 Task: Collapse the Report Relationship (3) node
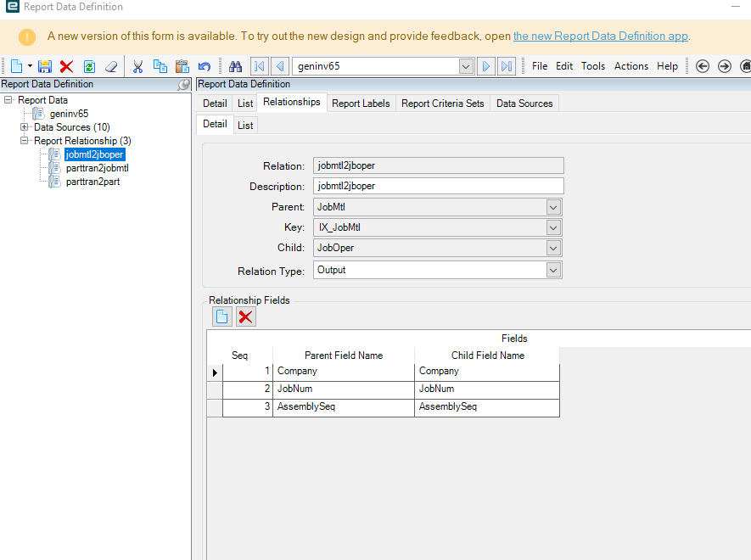[x=25, y=141]
